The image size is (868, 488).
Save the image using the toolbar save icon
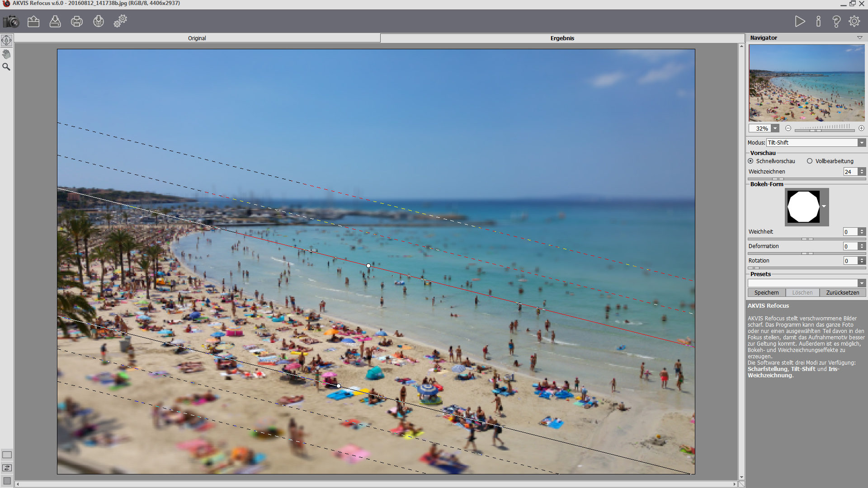point(55,21)
